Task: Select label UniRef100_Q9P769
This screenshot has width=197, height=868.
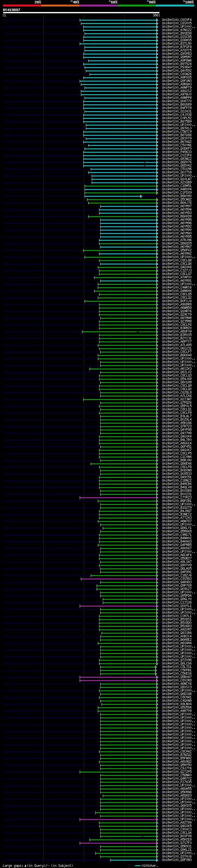Action: tap(176, 586)
